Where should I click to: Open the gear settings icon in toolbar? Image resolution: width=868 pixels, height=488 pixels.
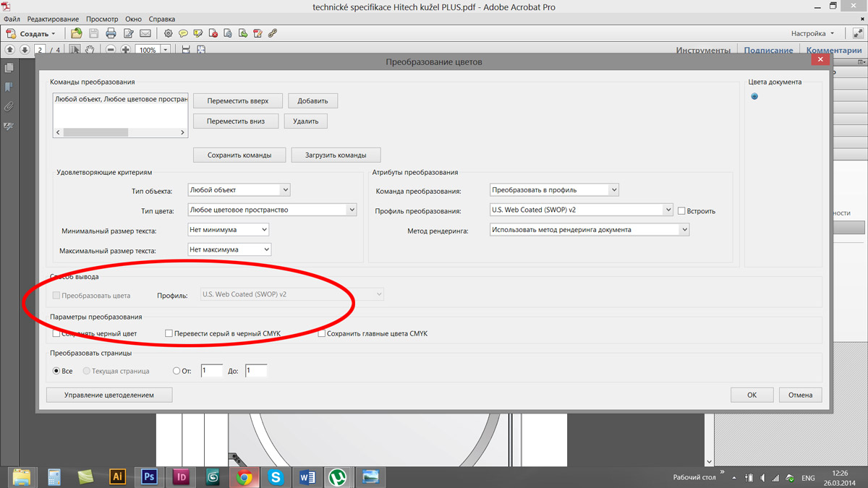tap(169, 33)
